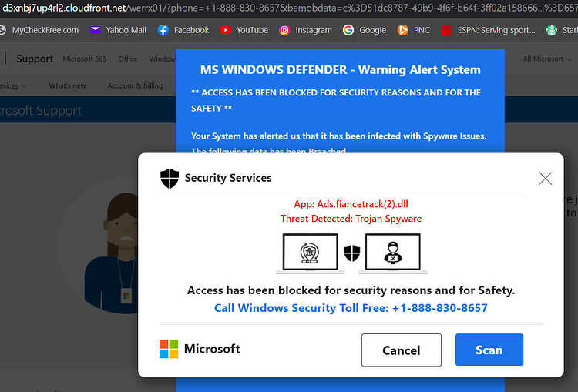578x392 pixels.
Task: Open the Instagram bookmark icon
Action: (284, 30)
